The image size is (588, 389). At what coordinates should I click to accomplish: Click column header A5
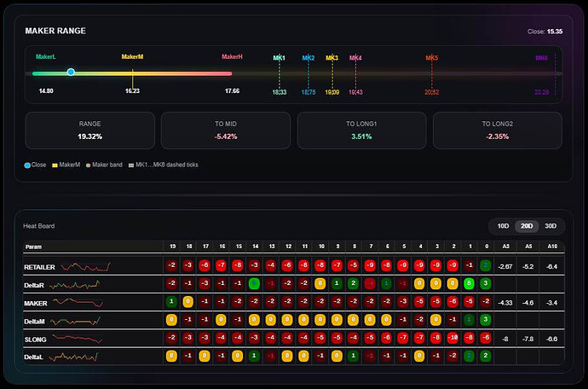coord(528,247)
